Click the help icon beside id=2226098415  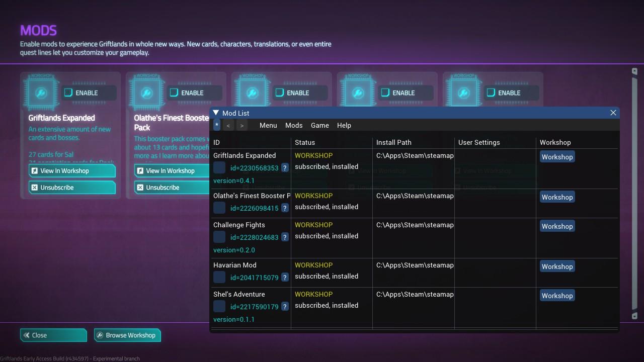(x=285, y=208)
